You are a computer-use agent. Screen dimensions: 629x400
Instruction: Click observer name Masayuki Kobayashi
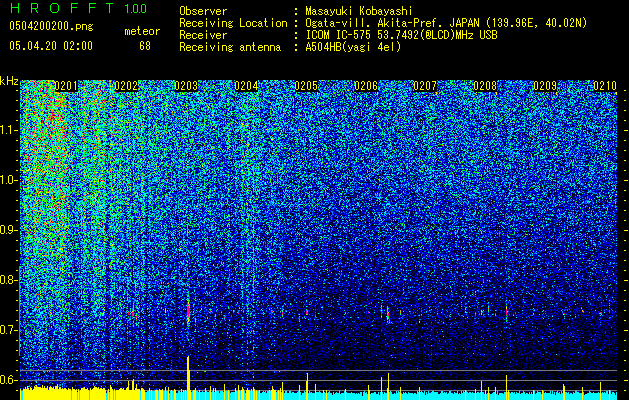point(359,12)
